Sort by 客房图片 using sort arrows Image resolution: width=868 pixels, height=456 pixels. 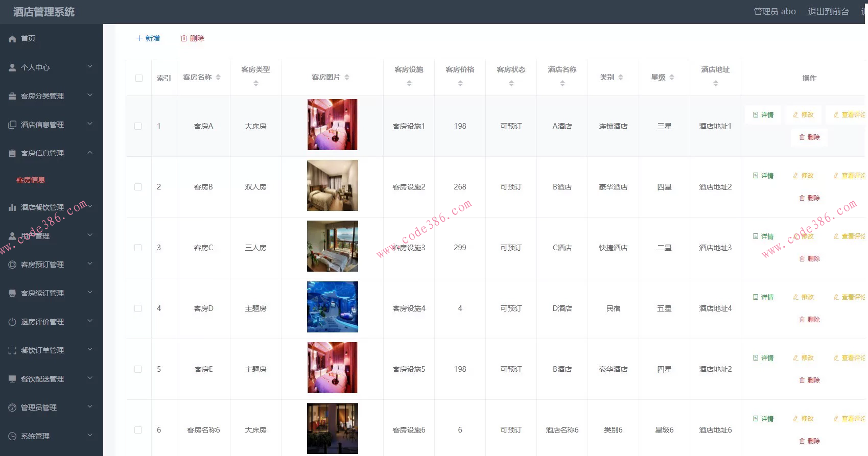click(347, 77)
